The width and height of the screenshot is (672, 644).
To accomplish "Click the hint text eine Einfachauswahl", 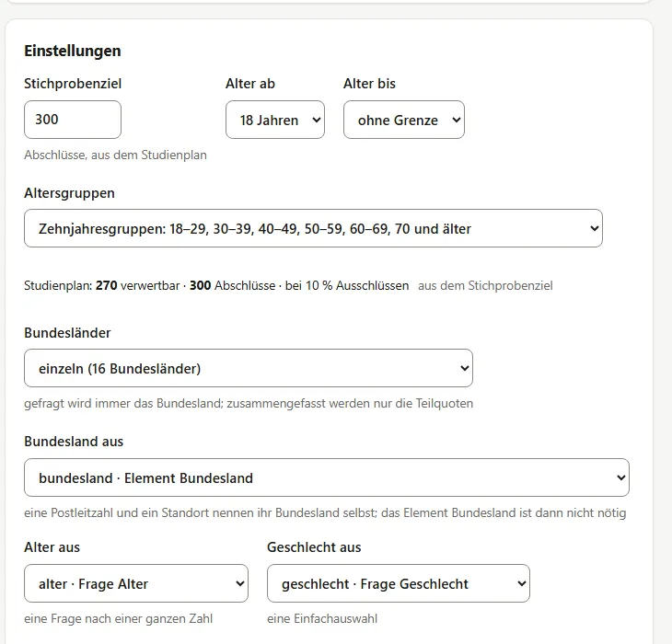I will [322, 619].
